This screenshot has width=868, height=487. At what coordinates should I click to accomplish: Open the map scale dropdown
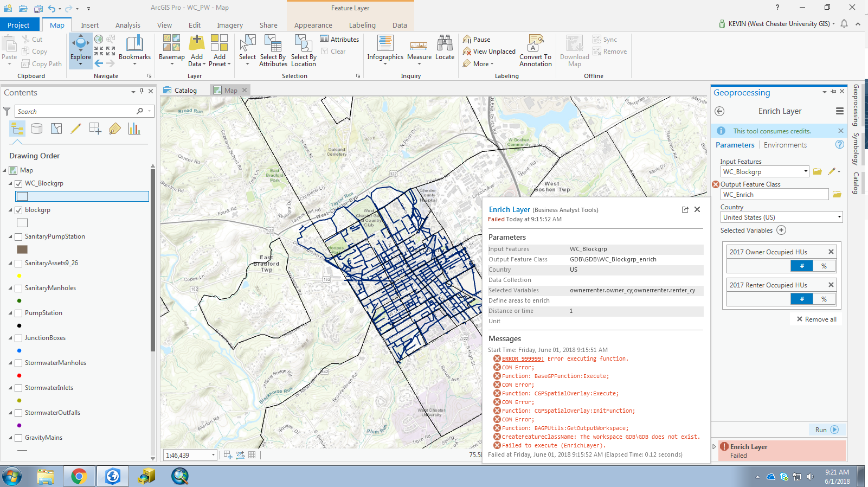214,456
